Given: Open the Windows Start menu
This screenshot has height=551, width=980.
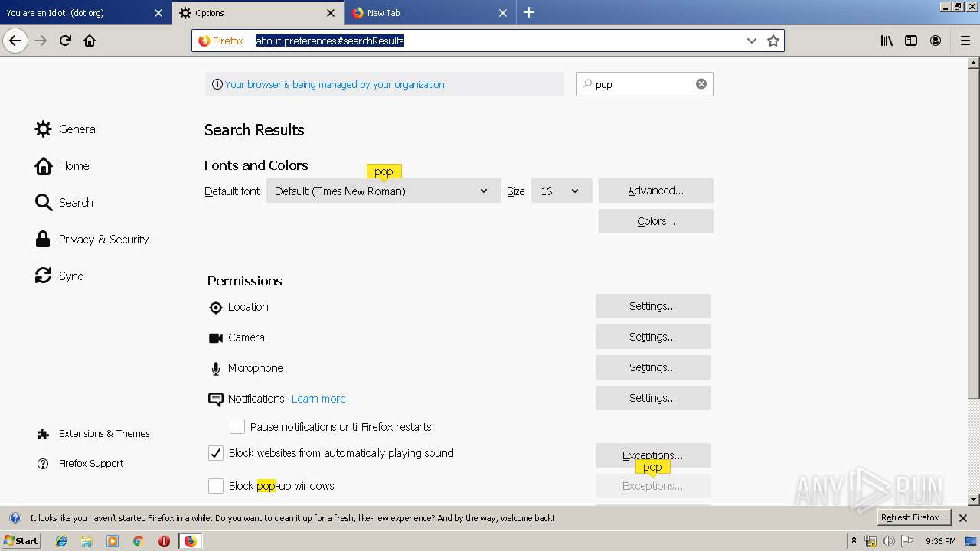Looking at the screenshot, I should point(21,540).
